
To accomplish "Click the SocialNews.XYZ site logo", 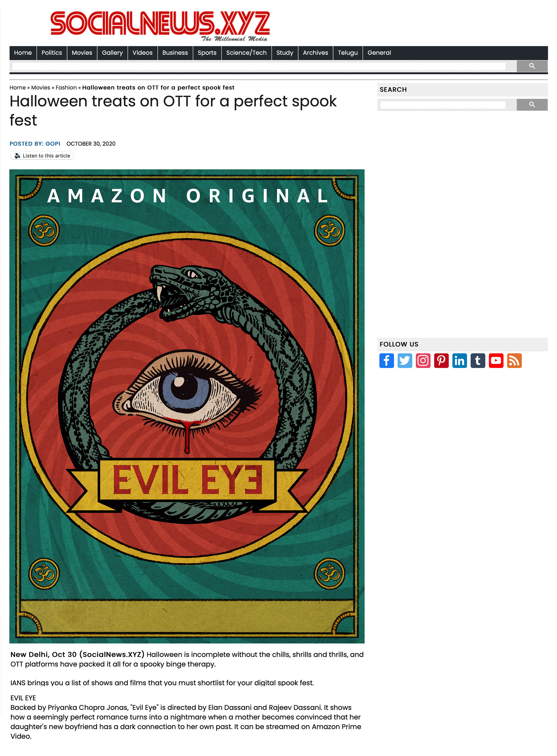I will tap(160, 26).
